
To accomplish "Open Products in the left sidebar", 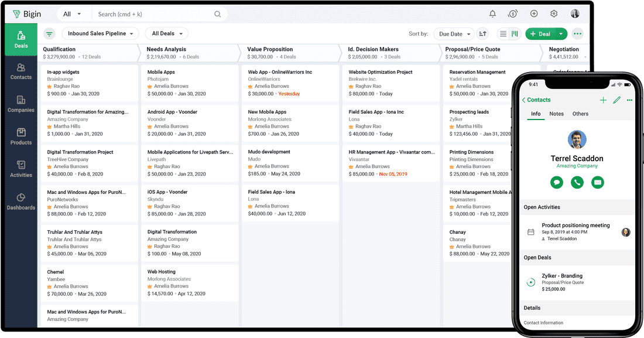I will pyautogui.click(x=21, y=136).
